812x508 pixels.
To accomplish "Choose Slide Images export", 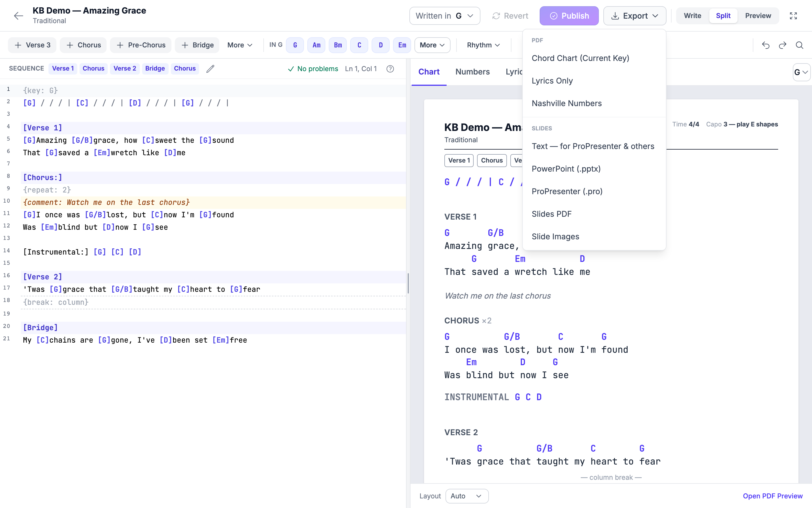I will 594,236.
